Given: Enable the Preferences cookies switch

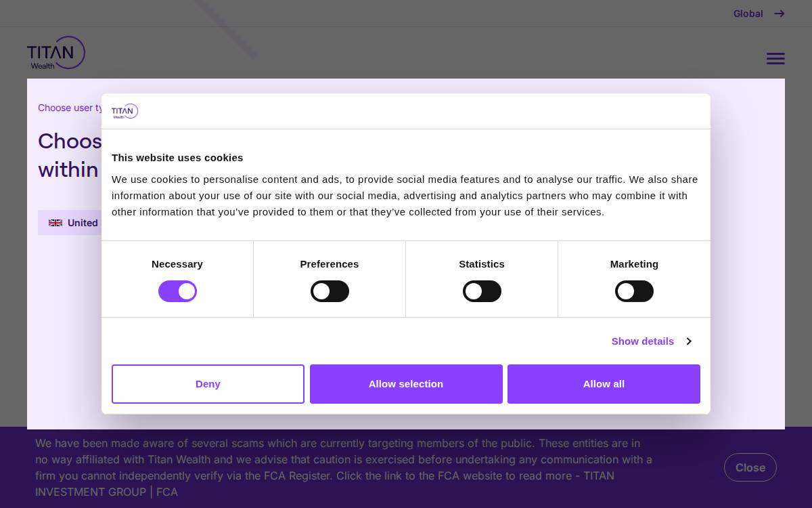Looking at the screenshot, I should (x=330, y=291).
